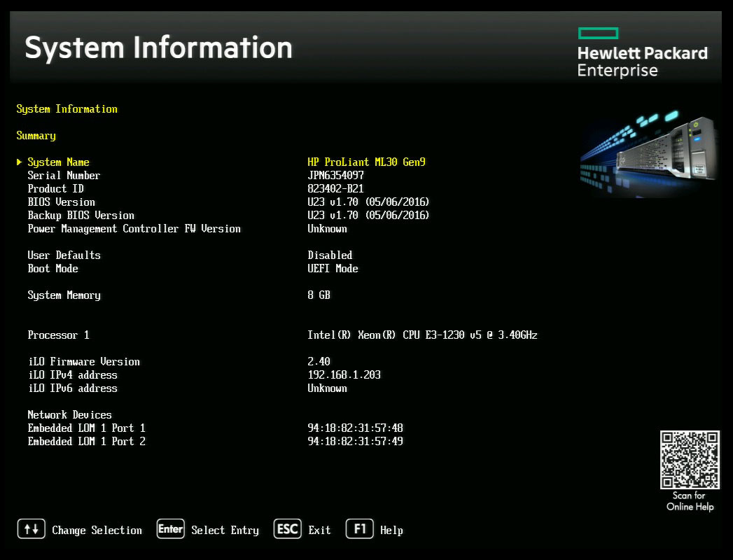
Task: Click the HP ProLiant ML30 Gen9 value
Action: (x=367, y=162)
